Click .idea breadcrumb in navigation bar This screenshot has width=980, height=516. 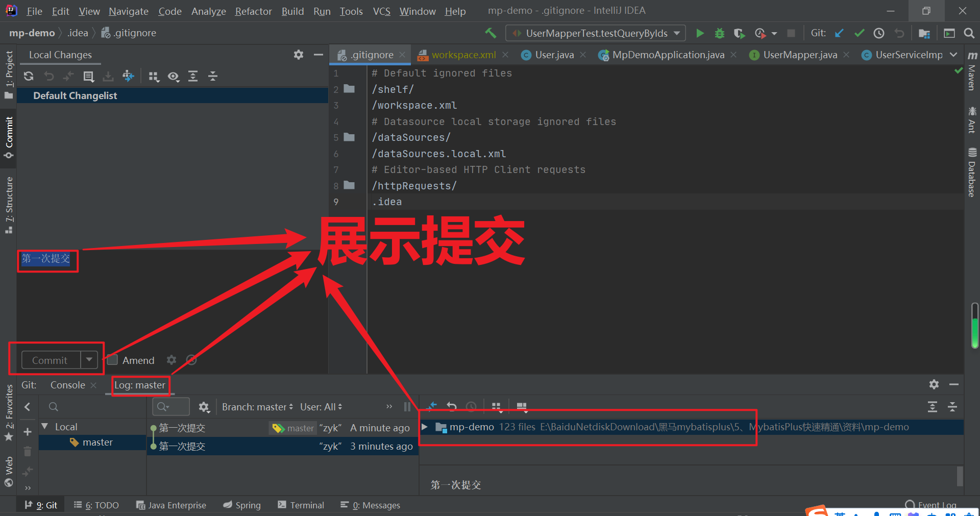(78, 33)
